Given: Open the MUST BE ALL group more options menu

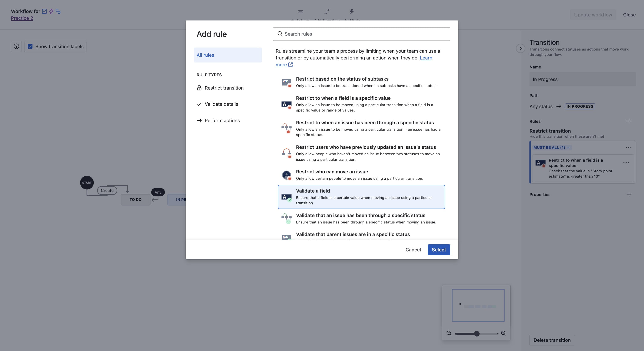Looking at the screenshot, I should point(628,148).
